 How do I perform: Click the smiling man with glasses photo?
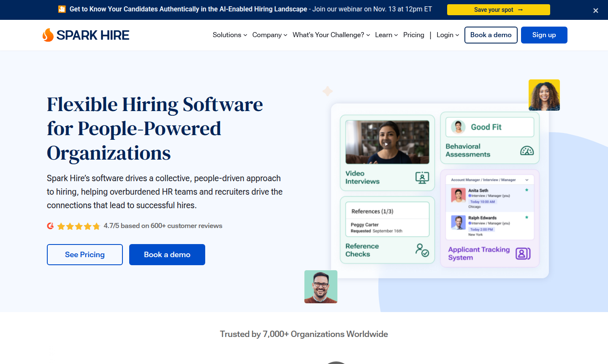321,287
